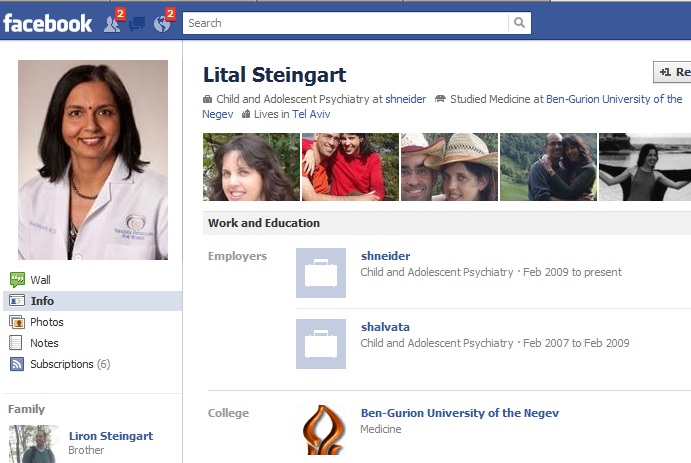Click the partially visible button beside the name
Screen dimensions: 691x463
coord(672,72)
